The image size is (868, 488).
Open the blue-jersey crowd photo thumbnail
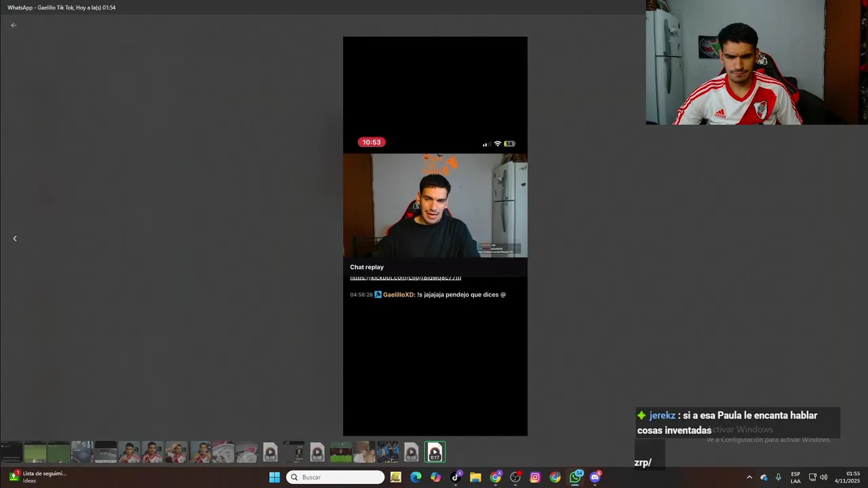click(x=387, y=452)
